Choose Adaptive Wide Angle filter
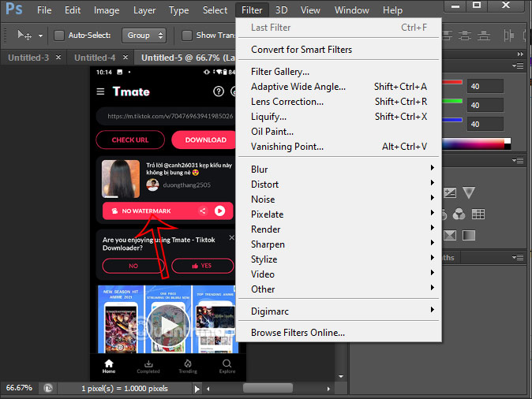Screen dimensions: 532x399 (339, 87)
